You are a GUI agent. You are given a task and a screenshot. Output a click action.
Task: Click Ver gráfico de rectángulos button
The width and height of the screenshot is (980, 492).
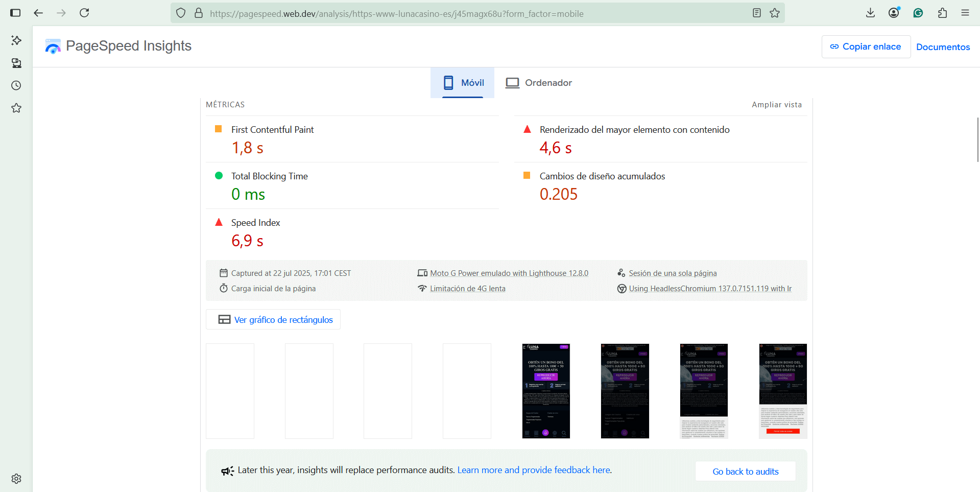point(273,319)
